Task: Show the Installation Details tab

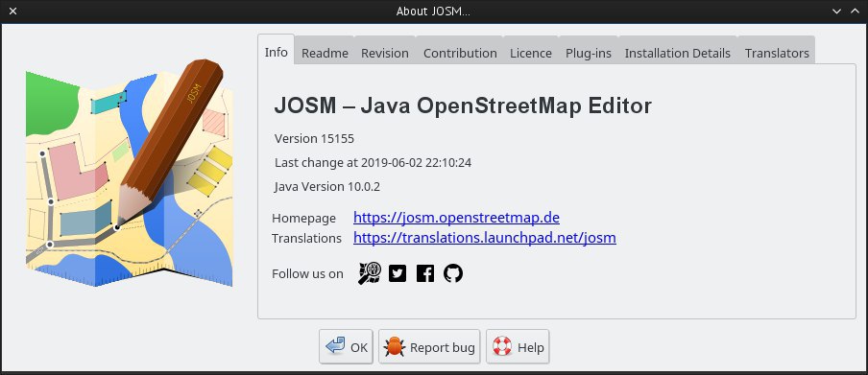Action: (678, 53)
